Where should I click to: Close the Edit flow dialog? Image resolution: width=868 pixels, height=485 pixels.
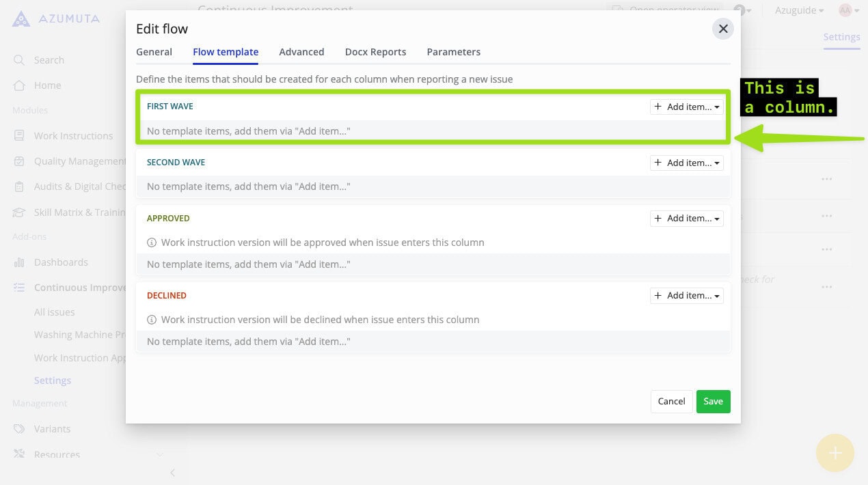point(722,29)
